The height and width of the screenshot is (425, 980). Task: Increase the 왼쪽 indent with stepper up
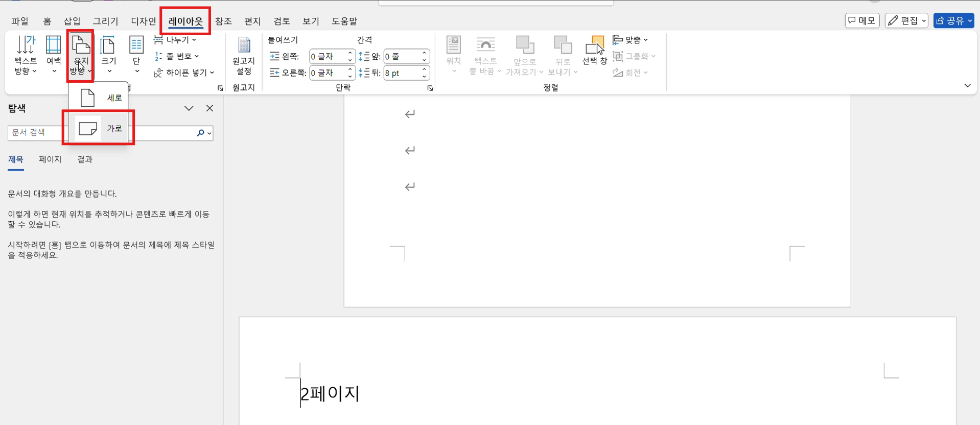(x=350, y=53)
